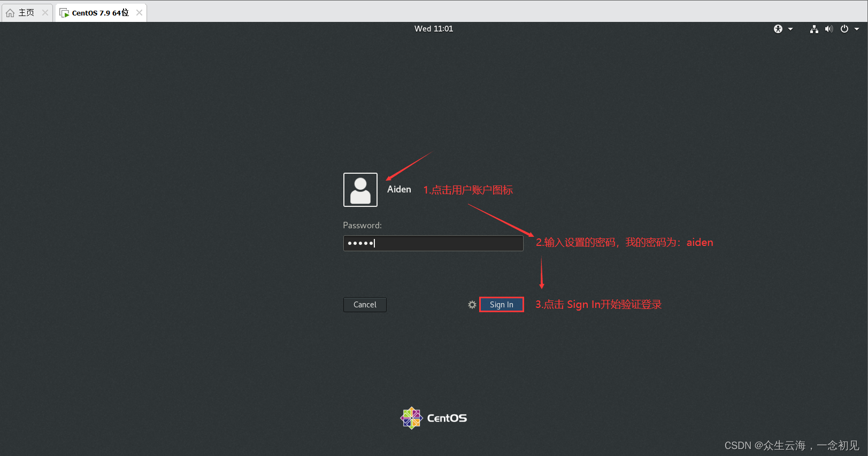Screen dimensions: 868x456
Task: Click the Sign In button
Action: 501,305
